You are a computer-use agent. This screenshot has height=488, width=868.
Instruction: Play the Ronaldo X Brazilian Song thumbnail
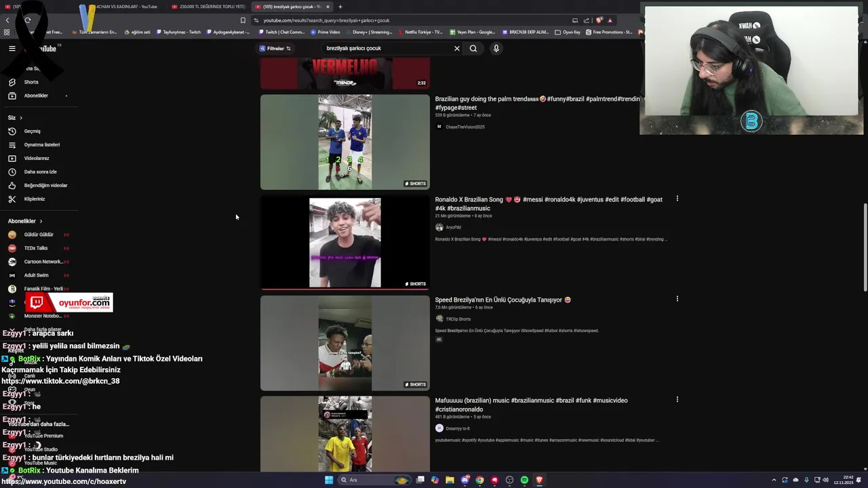345,242
